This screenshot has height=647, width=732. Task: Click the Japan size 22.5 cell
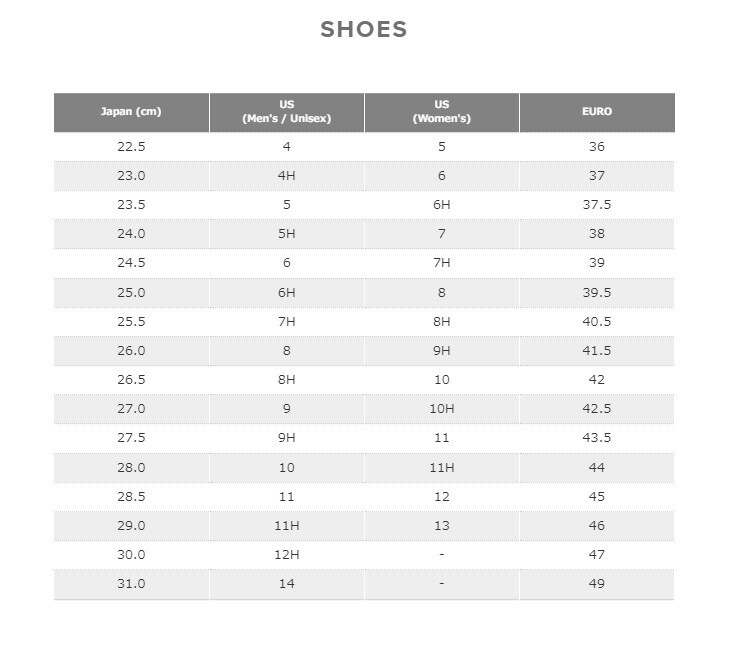[131, 147]
